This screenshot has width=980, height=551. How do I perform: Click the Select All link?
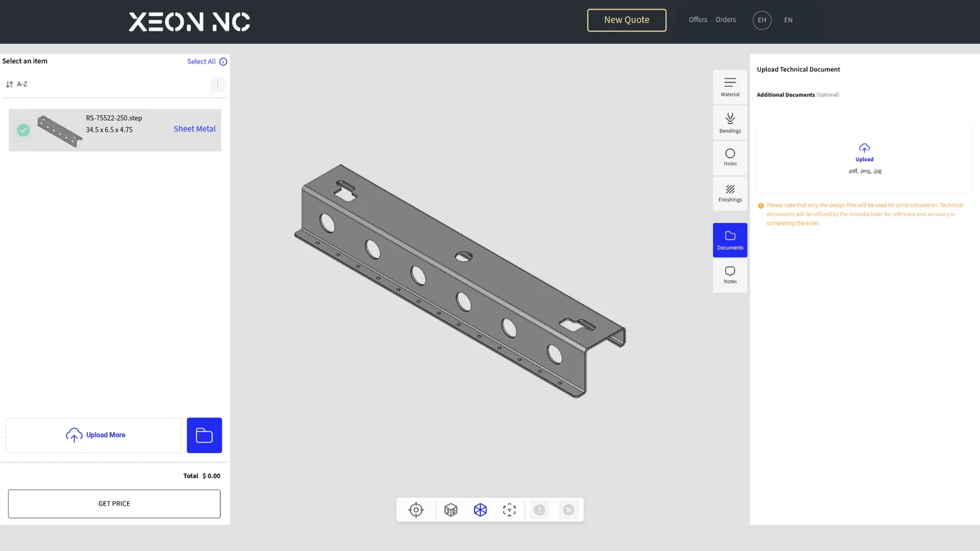(x=202, y=62)
